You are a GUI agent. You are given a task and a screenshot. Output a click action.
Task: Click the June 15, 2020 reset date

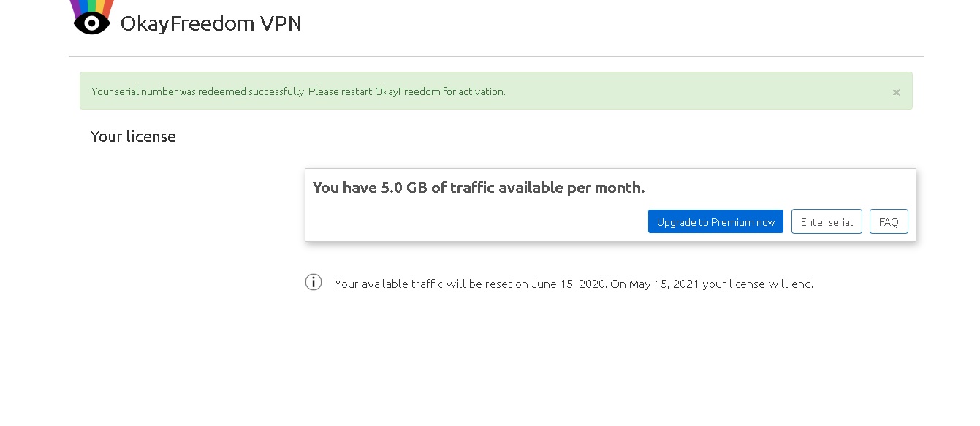pyautogui.click(x=568, y=284)
